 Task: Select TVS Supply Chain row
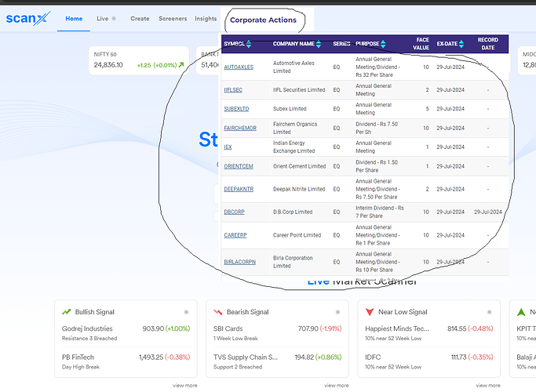[x=277, y=361]
